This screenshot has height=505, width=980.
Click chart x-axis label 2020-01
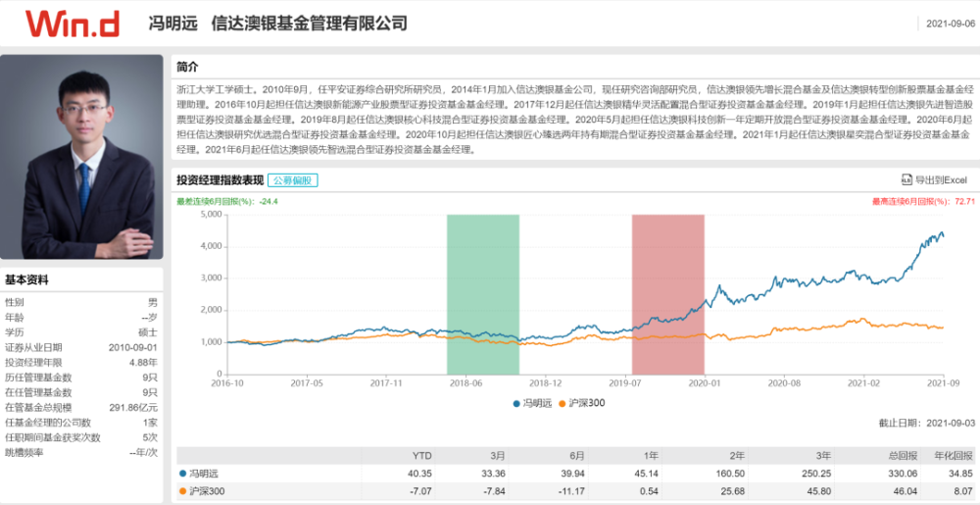pyautogui.click(x=705, y=381)
